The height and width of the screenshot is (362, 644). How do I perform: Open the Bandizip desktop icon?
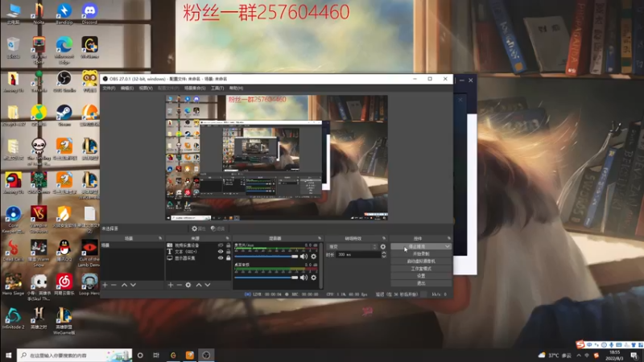coord(64,14)
